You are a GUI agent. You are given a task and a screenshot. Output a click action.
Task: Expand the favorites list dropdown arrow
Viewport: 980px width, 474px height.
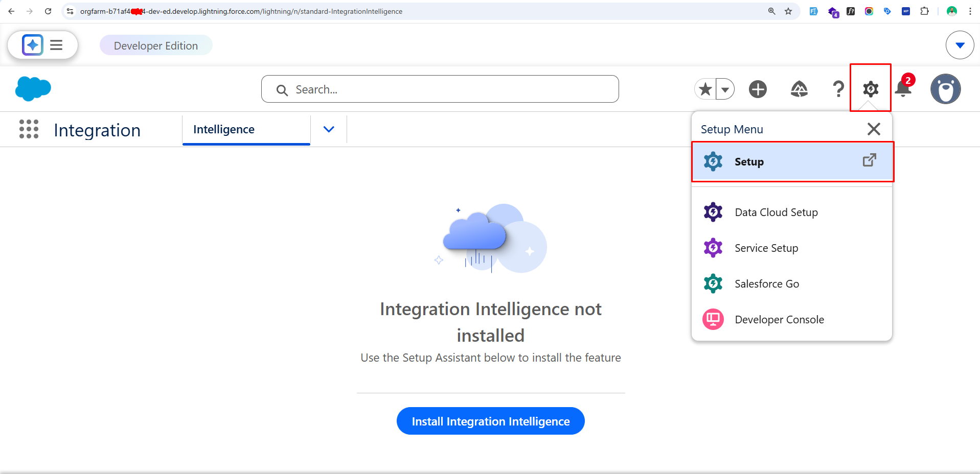pyautogui.click(x=725, y=89)
